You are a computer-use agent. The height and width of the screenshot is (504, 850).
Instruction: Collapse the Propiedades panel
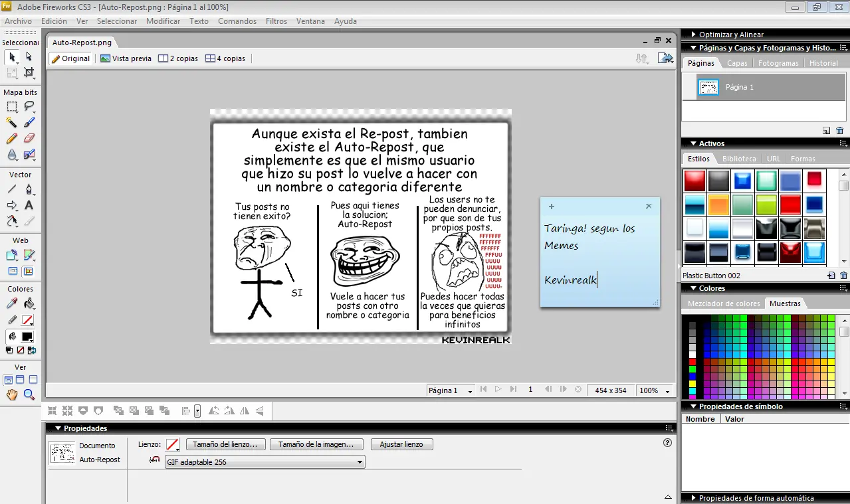tap(58, 428)
